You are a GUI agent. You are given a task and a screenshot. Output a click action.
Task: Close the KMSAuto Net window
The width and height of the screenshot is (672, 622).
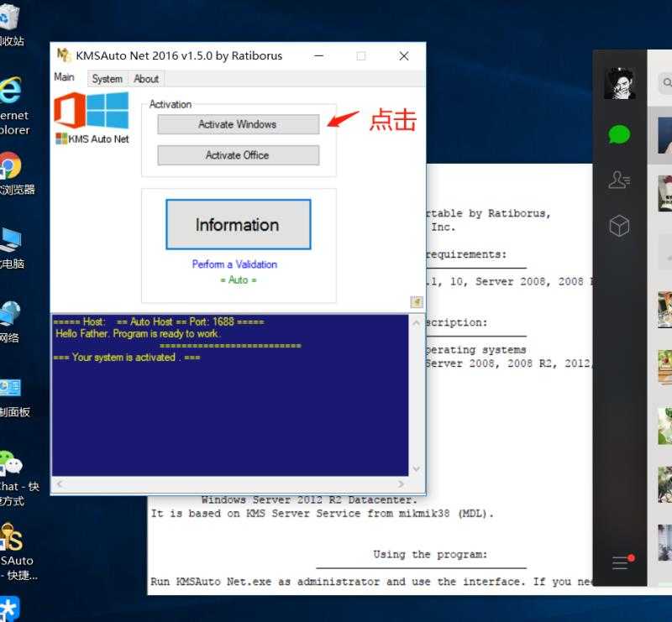pyautogui.click(x=404, y=55)
